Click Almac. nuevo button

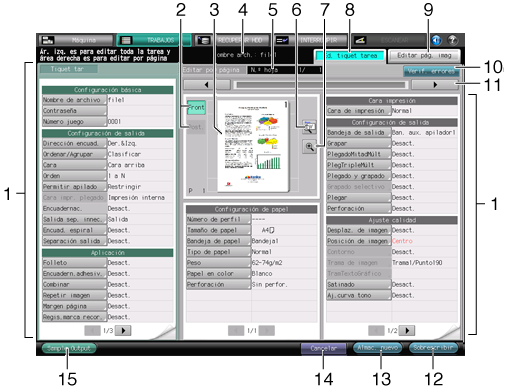[x=377, y=348]
